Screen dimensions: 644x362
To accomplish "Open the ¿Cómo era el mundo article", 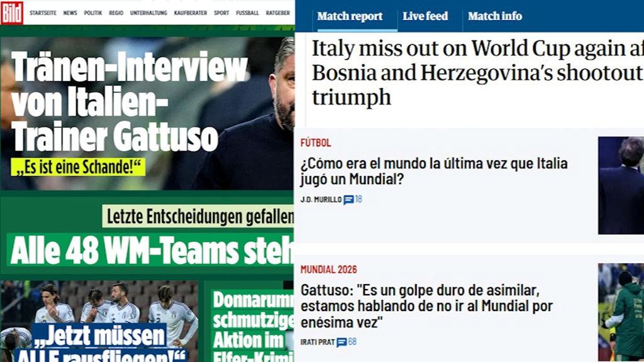I will point(434,171).
